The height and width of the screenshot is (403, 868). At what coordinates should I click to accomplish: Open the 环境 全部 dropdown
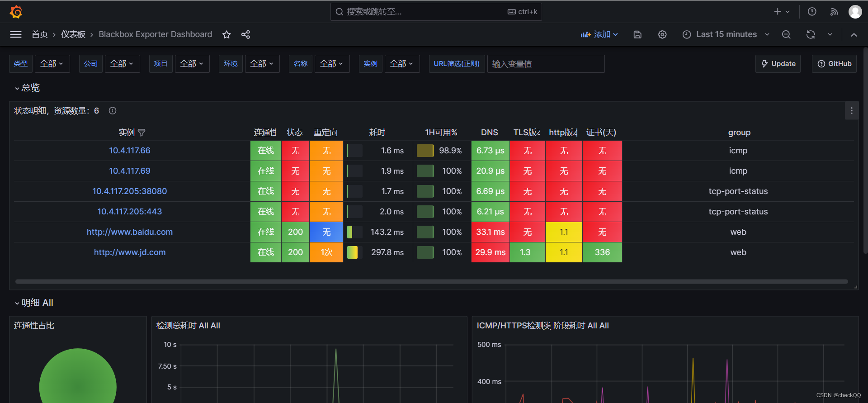[262, 64]
